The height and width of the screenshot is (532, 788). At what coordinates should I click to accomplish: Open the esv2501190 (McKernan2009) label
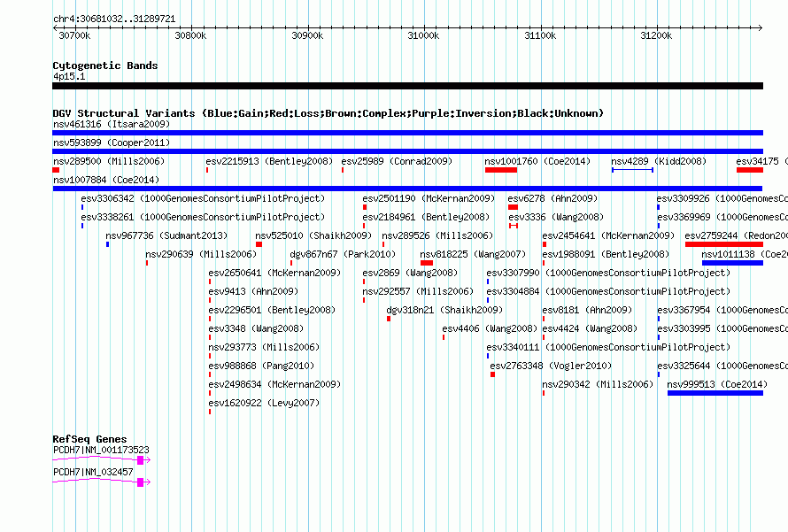click(x=429, y=198)
